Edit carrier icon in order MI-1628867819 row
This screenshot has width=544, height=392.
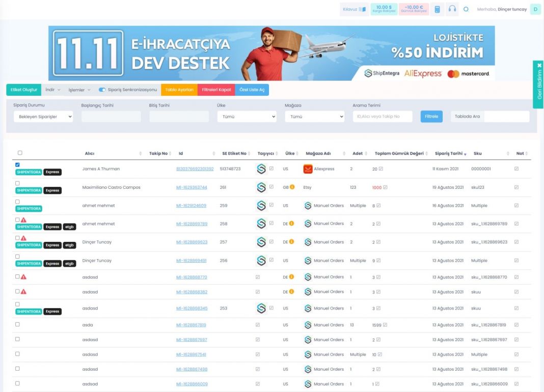pos(257,325)
